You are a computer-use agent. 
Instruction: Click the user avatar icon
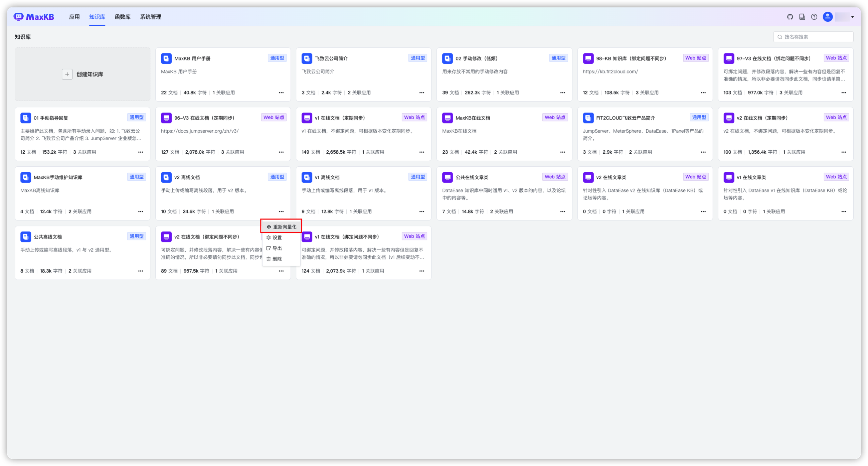click(x=828, y=17)
